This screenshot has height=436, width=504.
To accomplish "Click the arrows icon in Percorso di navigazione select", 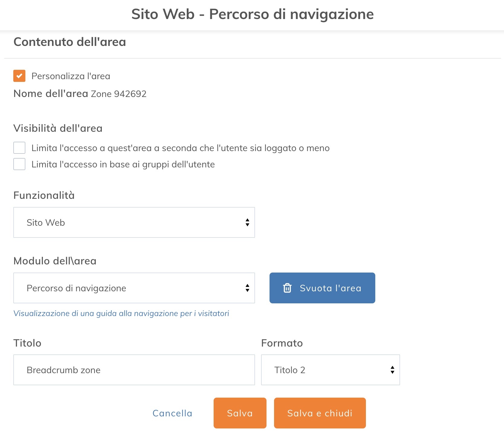I will 247,288.
